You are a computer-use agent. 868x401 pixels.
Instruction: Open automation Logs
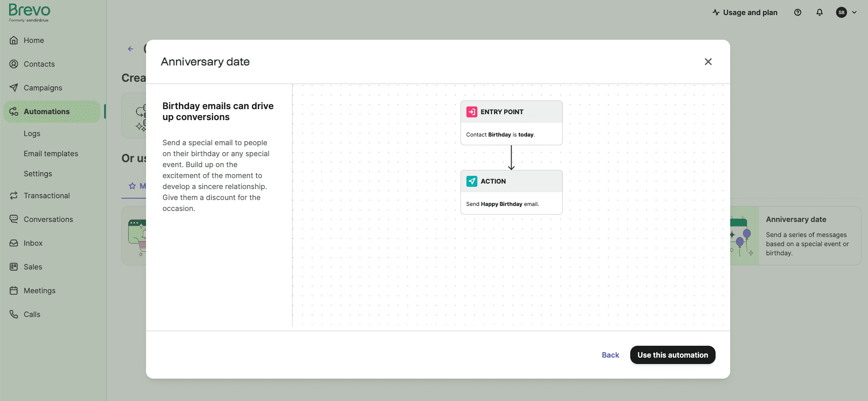coord(32,133)
